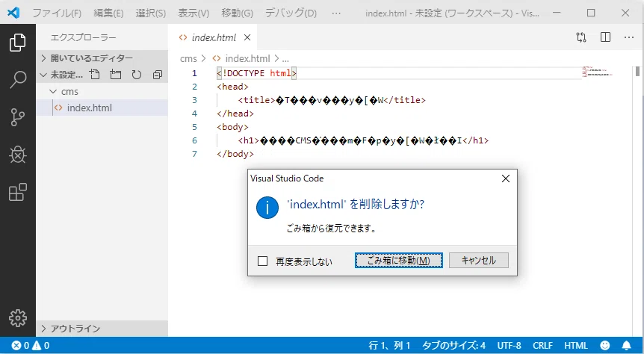Close the delete confirmation dialog
Image resolution: width=644 pixels, height=354 pixels.
tap(506, 178)
